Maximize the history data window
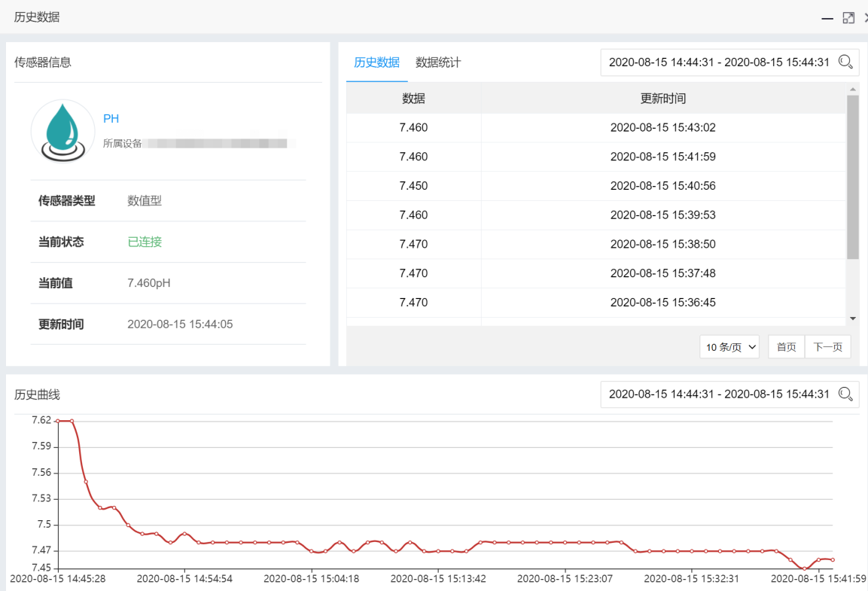 [848, 17]
